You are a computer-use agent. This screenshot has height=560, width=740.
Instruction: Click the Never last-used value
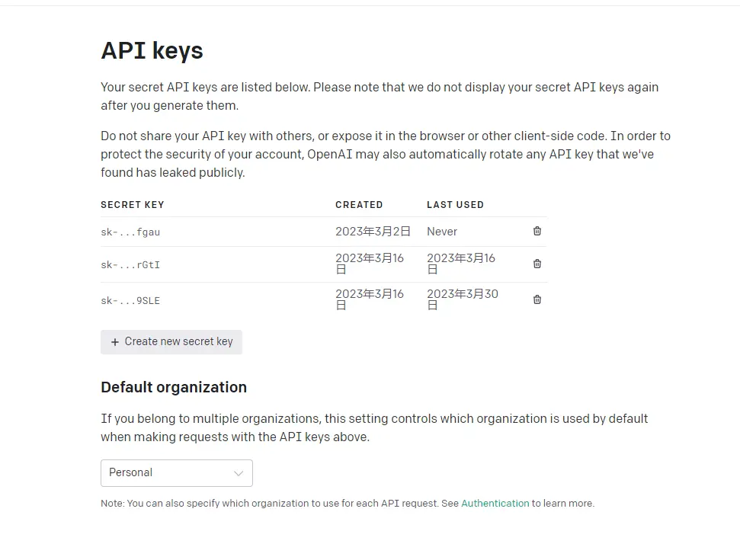pyautogui.click(x=442, y=232)
